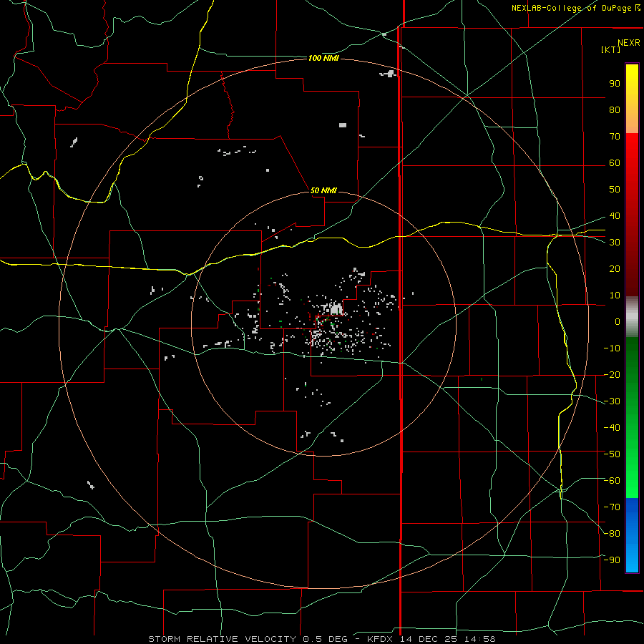The height and width of the screenshot is (644, 644).
Task: Click the -70 knot scale label
Action: [x=612, y=507]
